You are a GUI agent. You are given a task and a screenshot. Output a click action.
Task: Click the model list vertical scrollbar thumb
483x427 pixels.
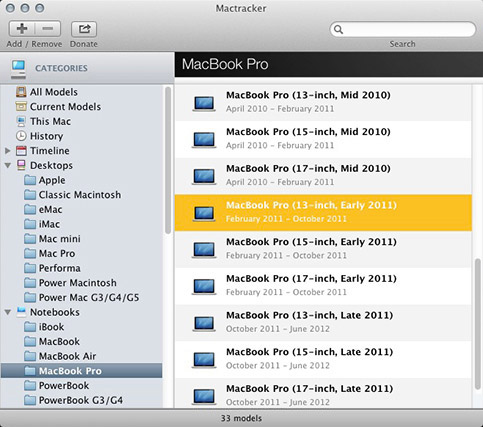[x=478, y=323]
